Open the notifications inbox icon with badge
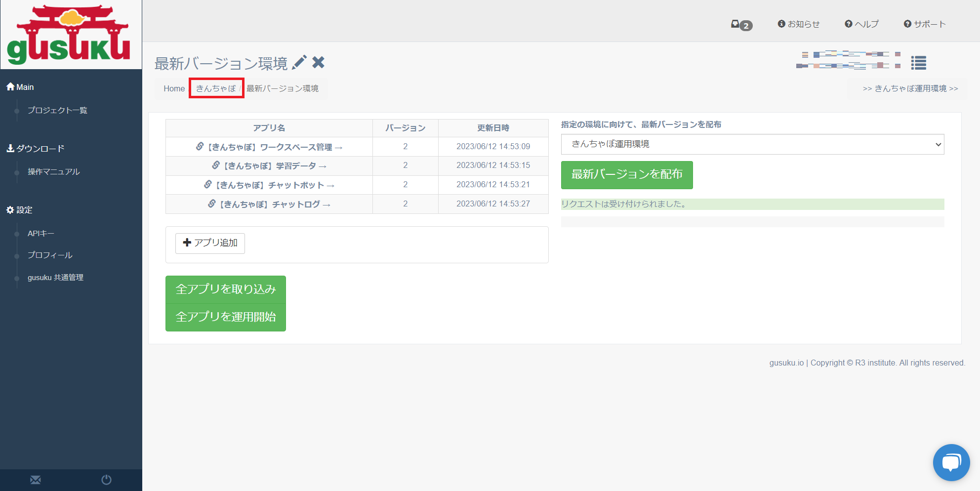Viewport: 980px width, 491px height. click(741, 25)
